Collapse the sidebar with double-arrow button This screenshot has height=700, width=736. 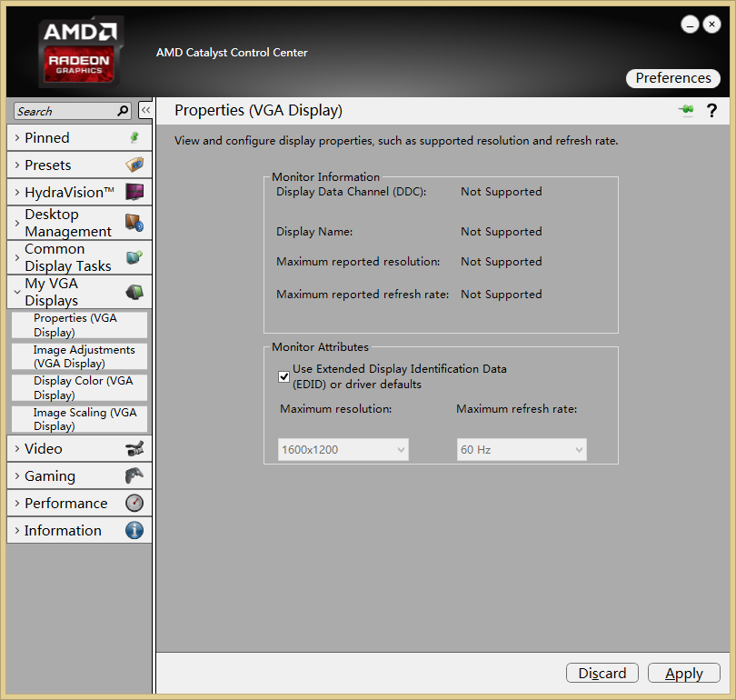145,111
